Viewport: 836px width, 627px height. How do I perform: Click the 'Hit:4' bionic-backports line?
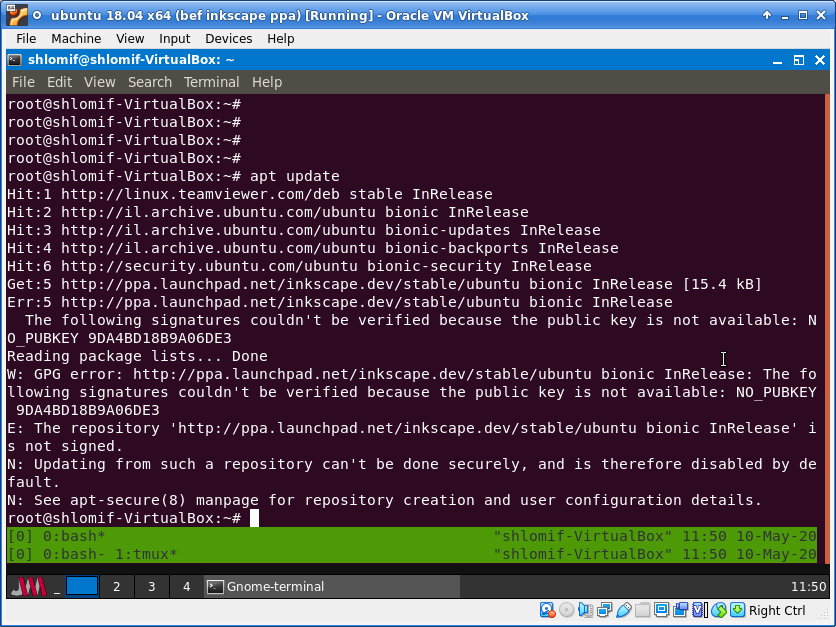coord(313,248)
